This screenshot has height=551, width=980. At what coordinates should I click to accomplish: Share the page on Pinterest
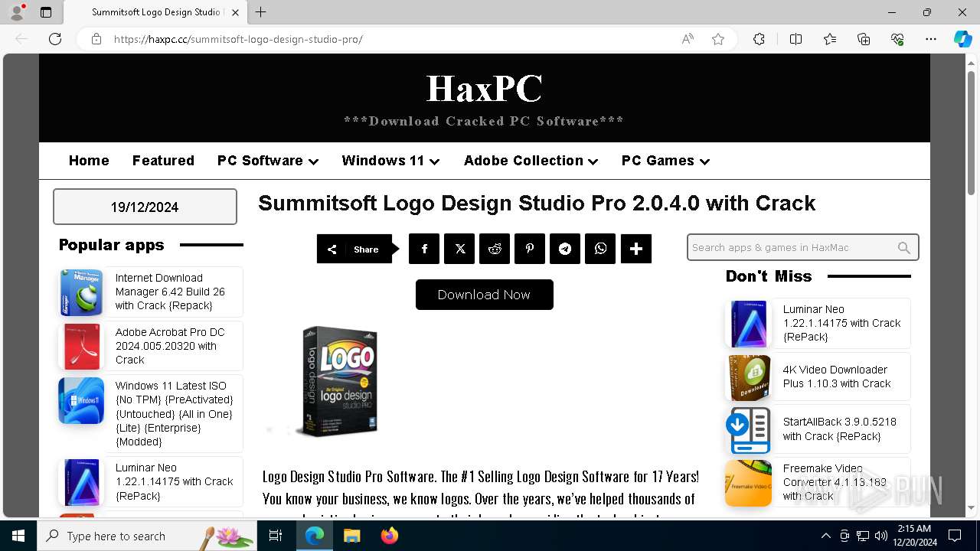[x=530, y=249]
